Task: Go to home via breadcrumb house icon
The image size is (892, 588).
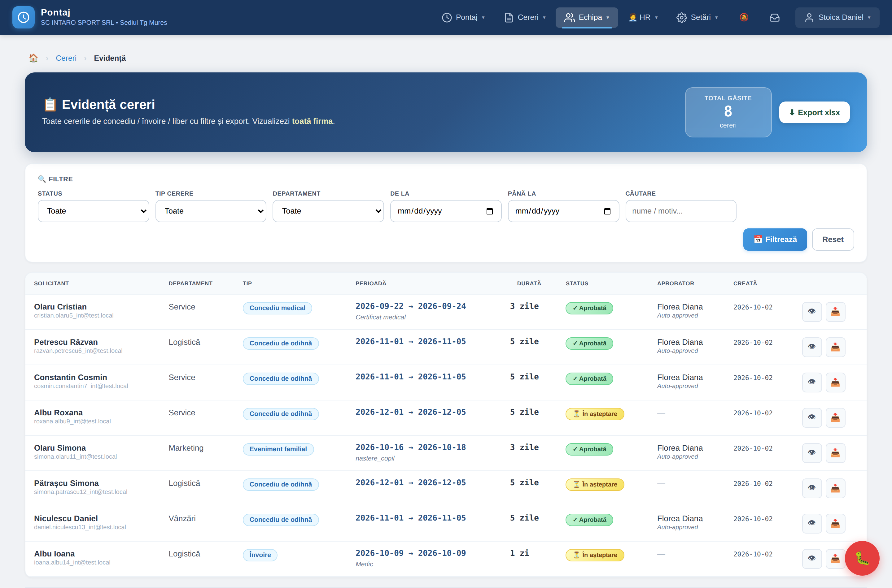Action: coord(33,58)
